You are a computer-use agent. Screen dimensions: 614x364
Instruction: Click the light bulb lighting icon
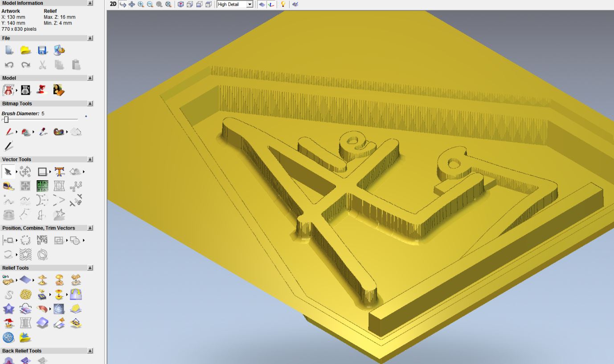tap(283, 4)
